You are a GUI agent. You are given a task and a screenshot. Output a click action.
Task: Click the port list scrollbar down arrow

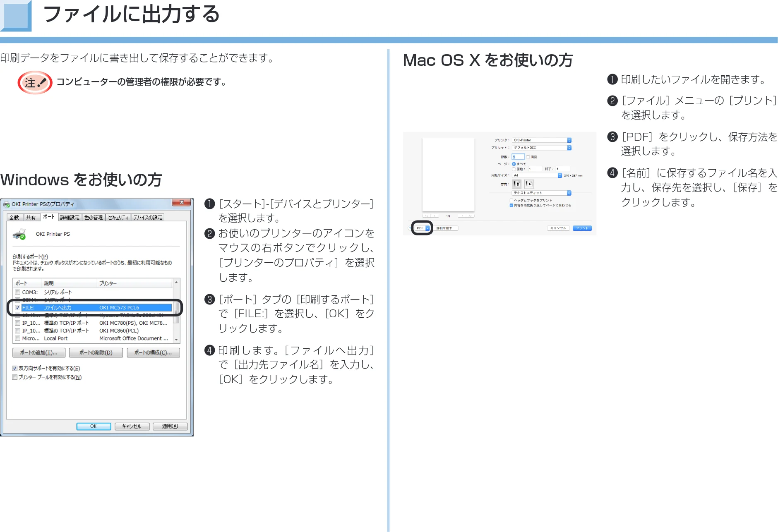point(176,339)
